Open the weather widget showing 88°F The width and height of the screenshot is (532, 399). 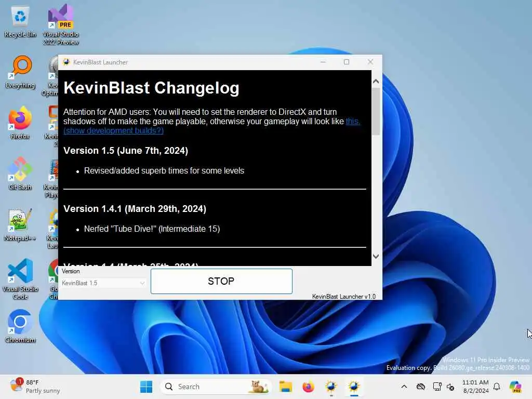[35, 387]
